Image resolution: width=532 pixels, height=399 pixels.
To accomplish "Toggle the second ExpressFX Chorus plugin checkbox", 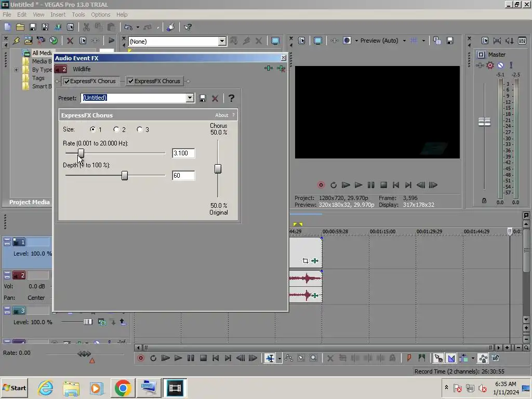I will [x=130, y=82].
